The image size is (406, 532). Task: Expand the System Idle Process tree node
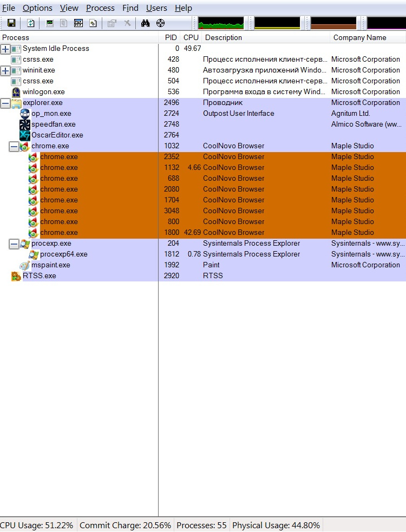(5, 49)
